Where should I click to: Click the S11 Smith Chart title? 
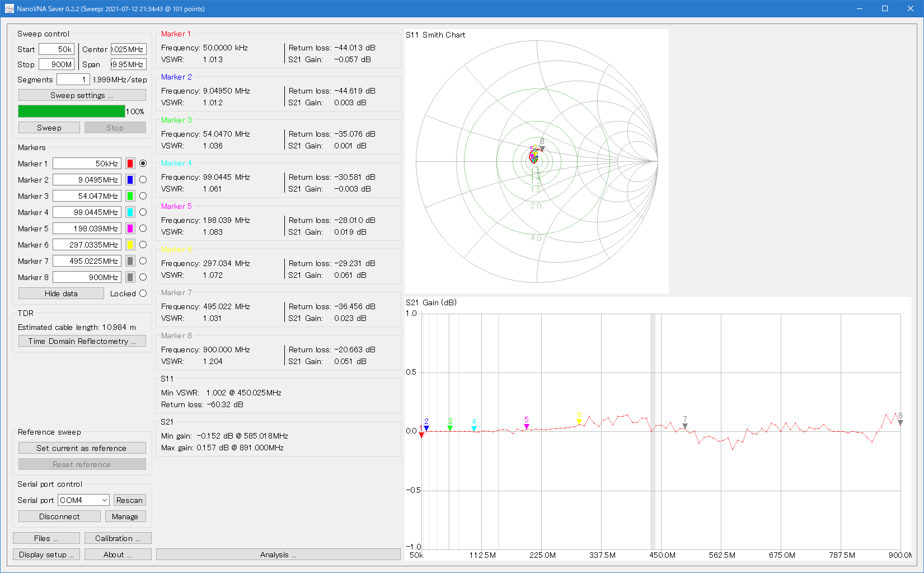[x=435, y=35]
